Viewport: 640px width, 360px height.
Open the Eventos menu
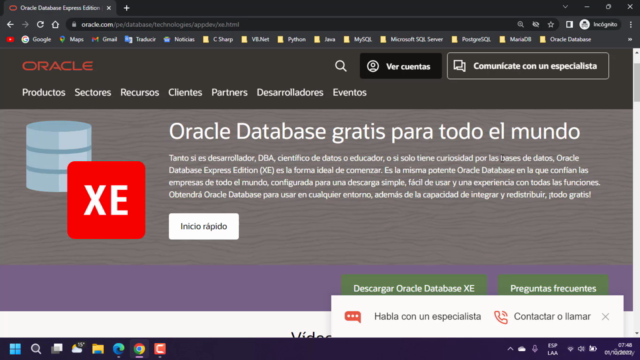tap(349, 93)
